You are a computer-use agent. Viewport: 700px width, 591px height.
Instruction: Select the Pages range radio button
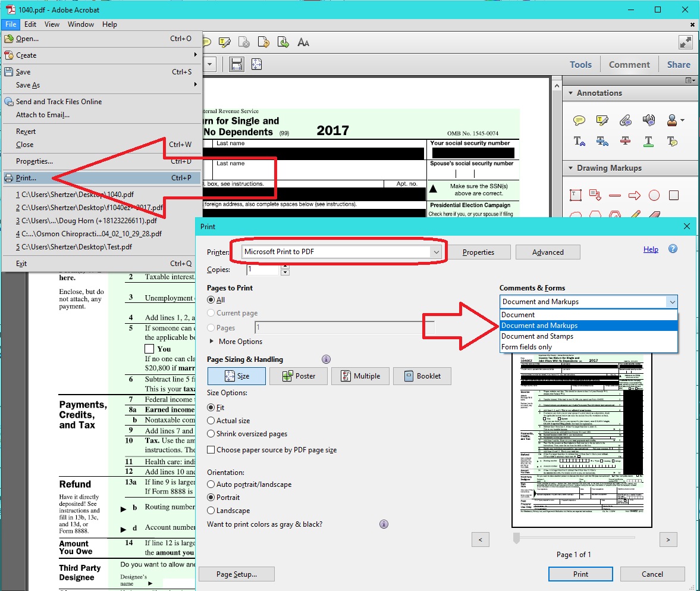(211, 327)
